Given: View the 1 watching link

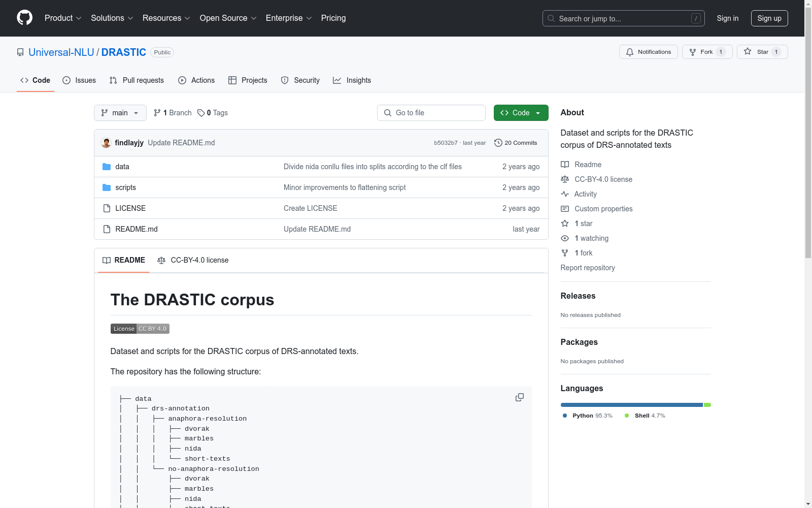Looking at the screenshot, I should 585,238.
